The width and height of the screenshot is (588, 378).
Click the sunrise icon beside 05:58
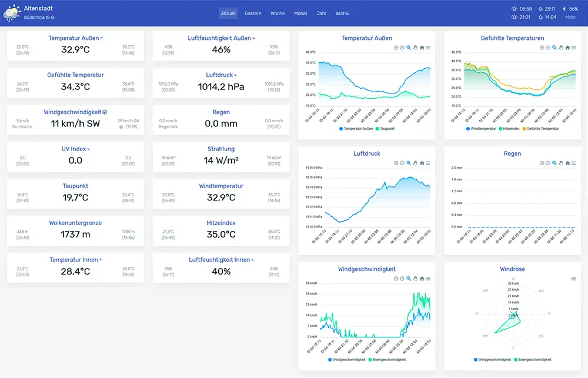coord(514,9)
